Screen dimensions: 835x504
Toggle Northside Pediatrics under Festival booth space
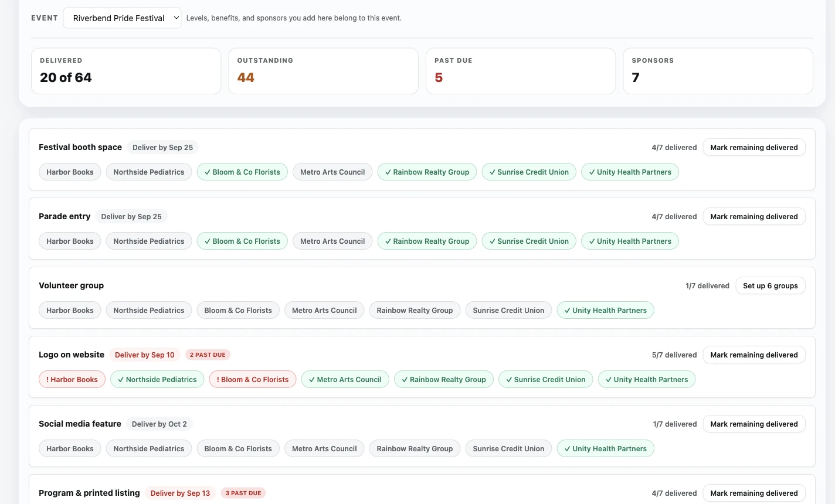(x=149, y=172)
